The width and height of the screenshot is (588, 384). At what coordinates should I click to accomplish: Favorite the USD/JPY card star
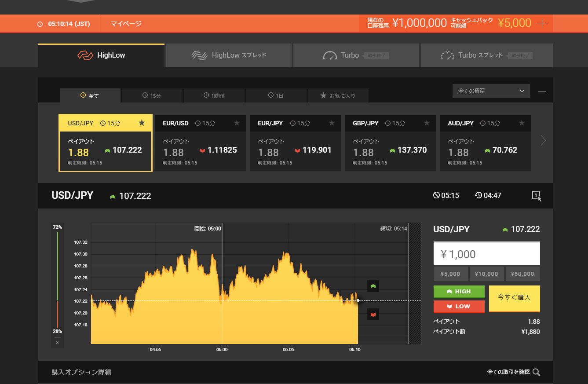(142, 123)
